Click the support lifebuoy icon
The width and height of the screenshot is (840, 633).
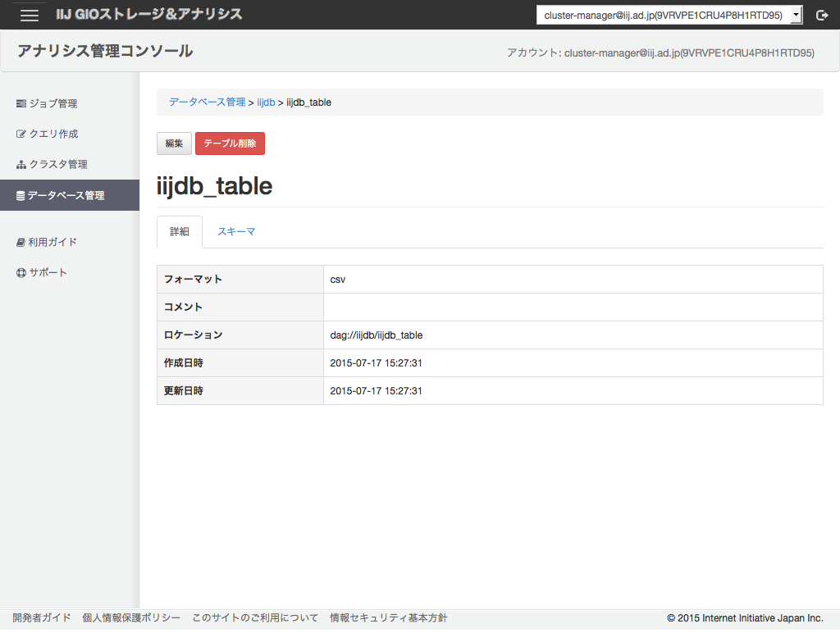[x=21, y=272]
